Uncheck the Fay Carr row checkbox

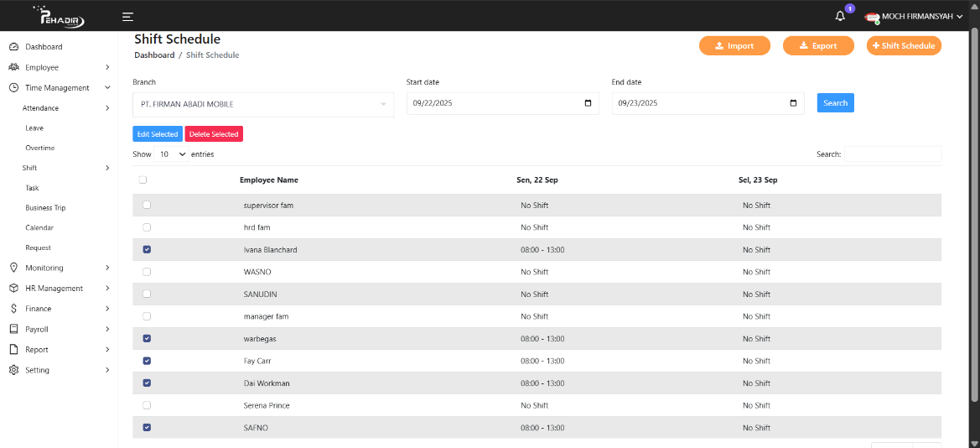pyautogui.click(x=147, y=361)
